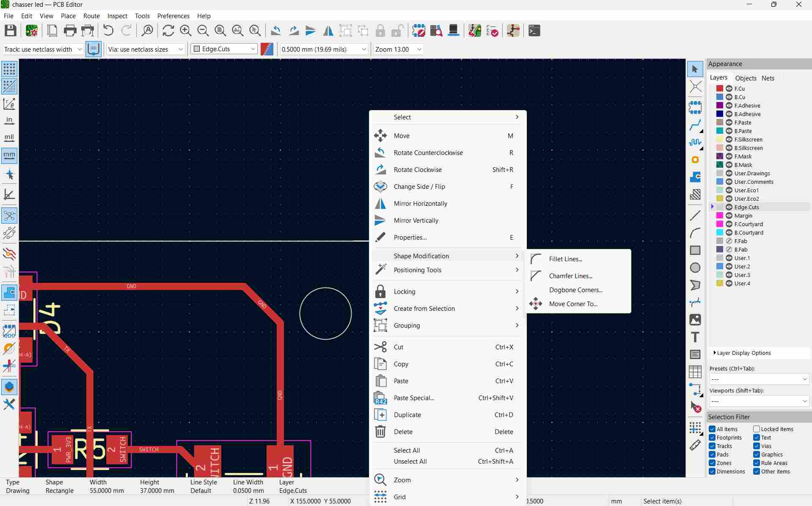This screenshot has height=506, width=812.
Task: Hide the F.Cu layer
Action: [729, 88]
